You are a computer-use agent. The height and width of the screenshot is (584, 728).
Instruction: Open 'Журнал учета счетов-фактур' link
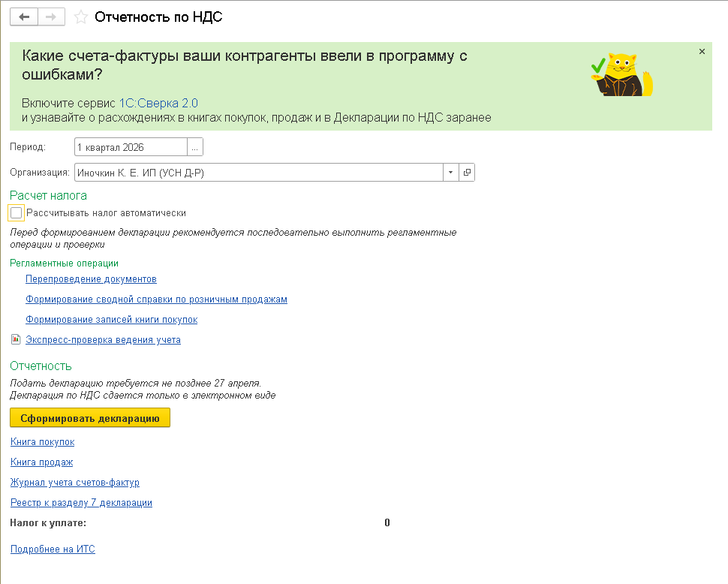(x=75, y=483)
